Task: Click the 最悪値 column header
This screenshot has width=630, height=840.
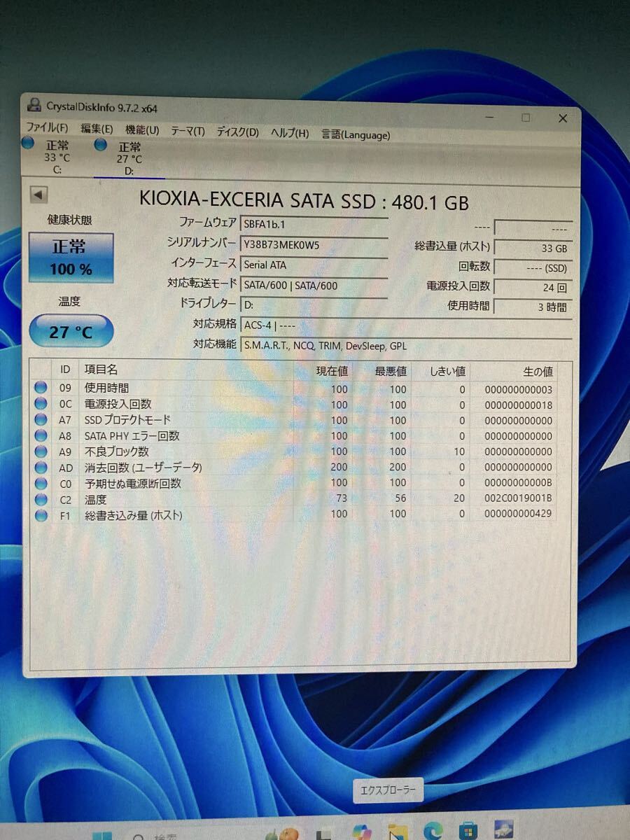Action: 381,371
